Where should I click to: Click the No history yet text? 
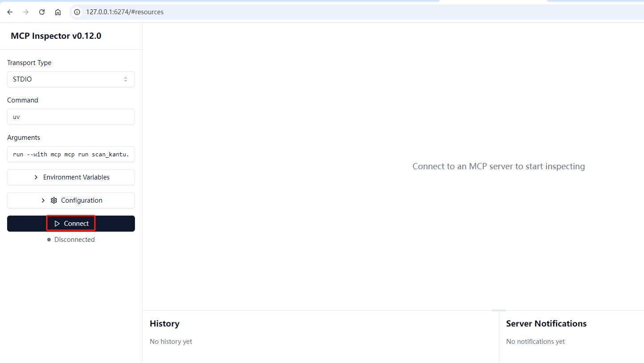171,342
